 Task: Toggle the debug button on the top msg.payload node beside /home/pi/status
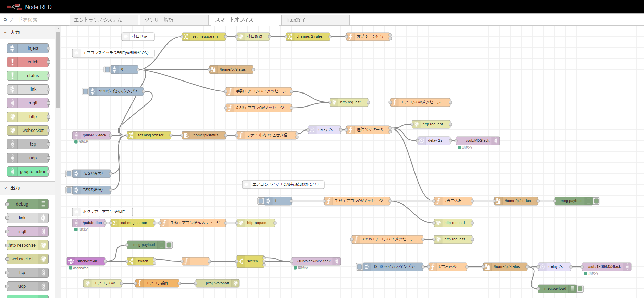point(596,201)
